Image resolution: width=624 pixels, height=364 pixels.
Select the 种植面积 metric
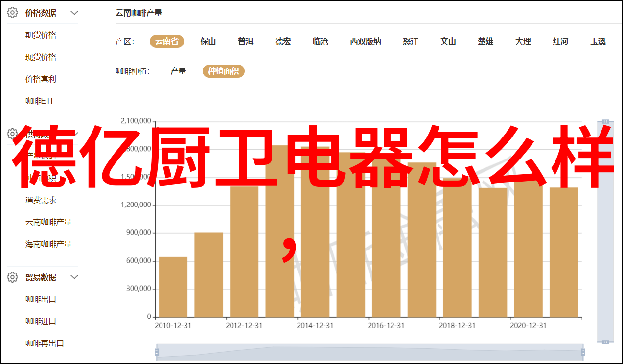pyautogui.click(x=224, y=71)
